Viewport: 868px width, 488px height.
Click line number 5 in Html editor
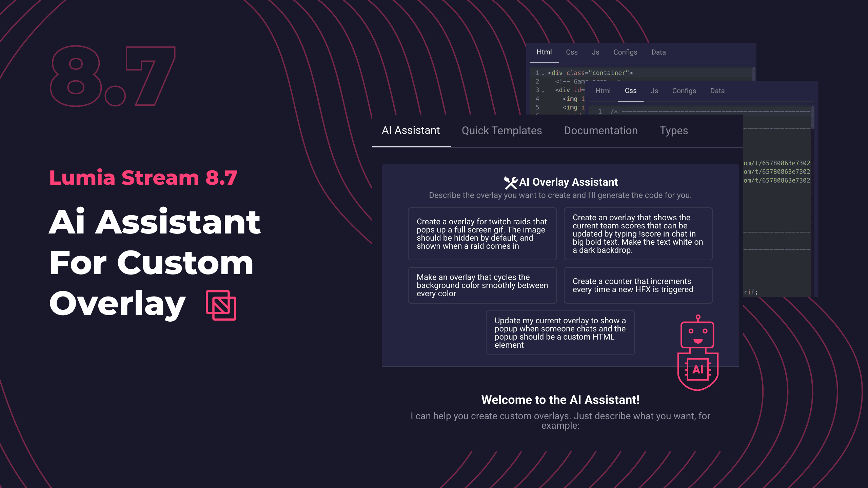tap(537, 107)
